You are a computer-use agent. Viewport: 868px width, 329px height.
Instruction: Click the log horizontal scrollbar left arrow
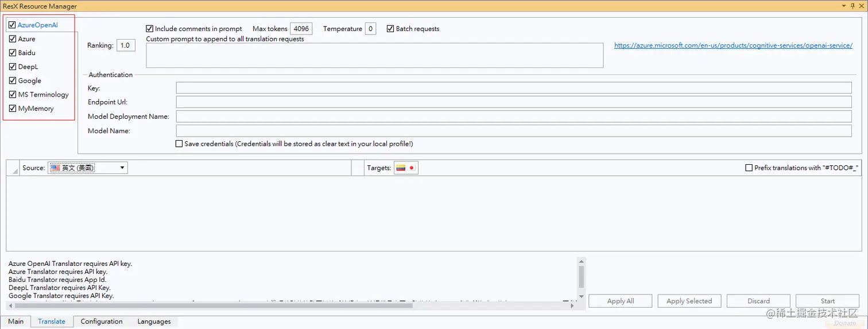tap(10, 305)
